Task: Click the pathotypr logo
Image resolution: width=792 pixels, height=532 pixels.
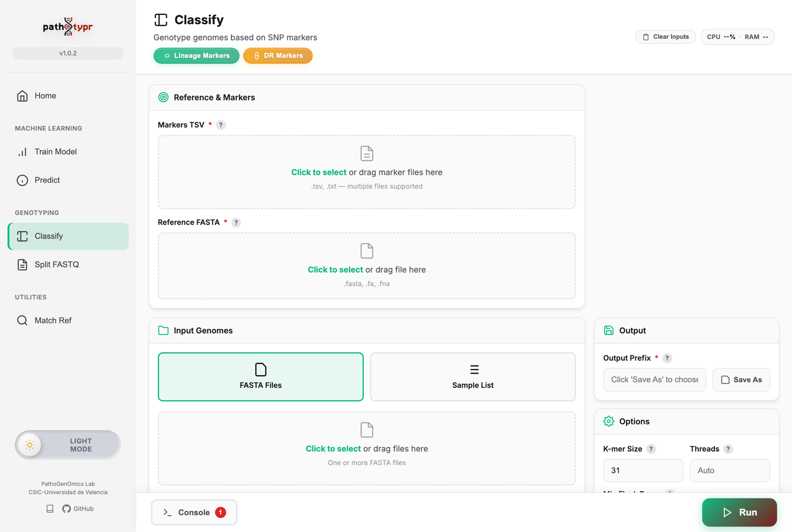Action: coord(68,27)
